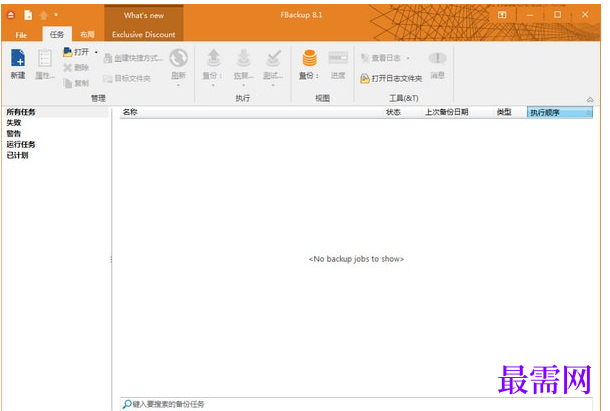Expand the dropdown arrow under 测试

click(x=273, y=85)
